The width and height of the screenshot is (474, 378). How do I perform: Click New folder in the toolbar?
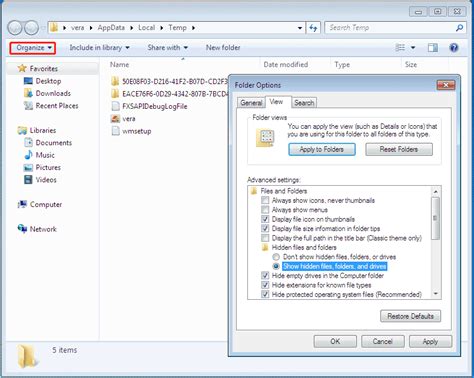coord(223,48)
